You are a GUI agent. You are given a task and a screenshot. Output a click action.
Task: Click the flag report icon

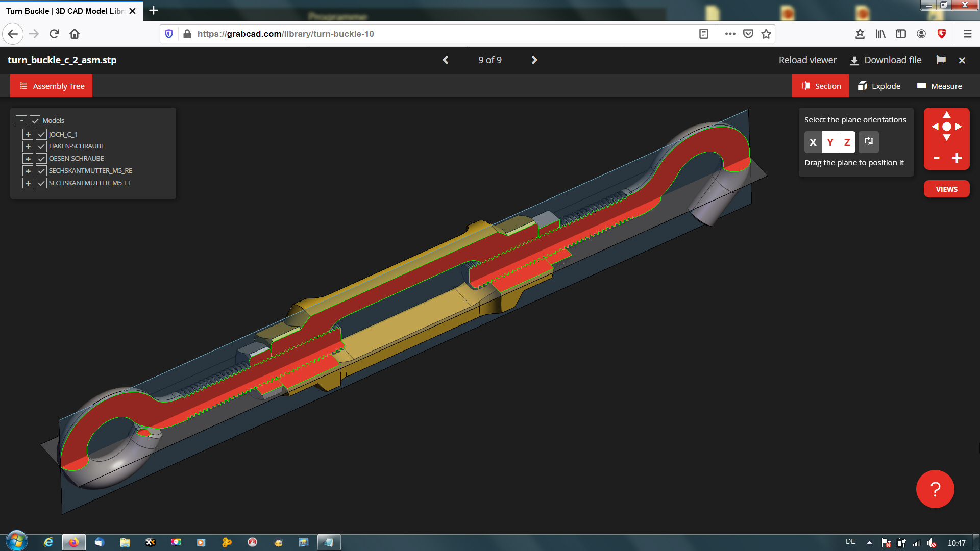[941, 60]
